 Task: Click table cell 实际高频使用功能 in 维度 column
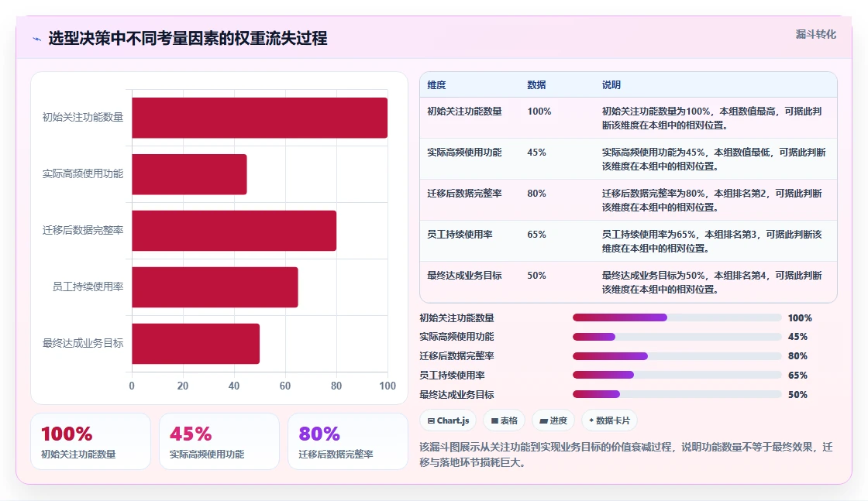464,152
